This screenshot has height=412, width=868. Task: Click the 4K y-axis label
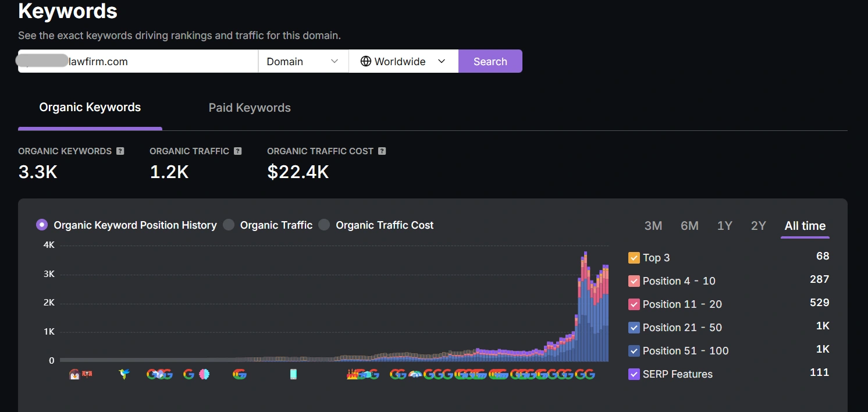(49, 245)
